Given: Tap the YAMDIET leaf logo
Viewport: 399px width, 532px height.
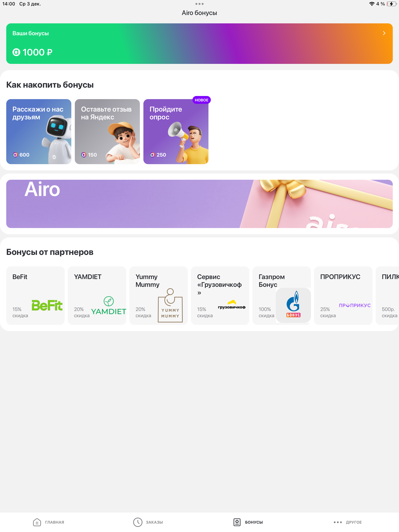Looking at the screenshot, I should tap(109, 306).
